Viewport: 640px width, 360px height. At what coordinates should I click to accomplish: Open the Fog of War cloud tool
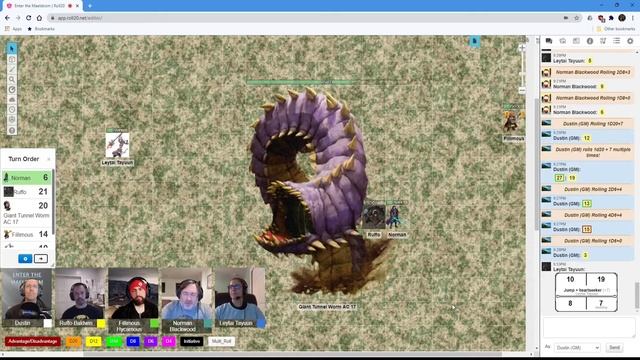tap(12, 100)
